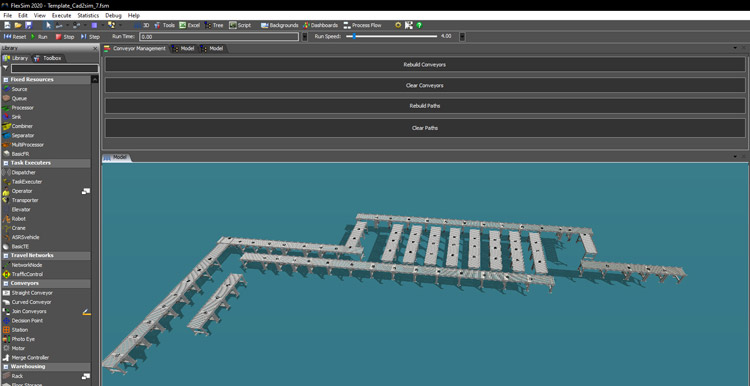750x386 pixels.
Task: Click the checkered icon beside the yellow gear
Action: (408, 25)
